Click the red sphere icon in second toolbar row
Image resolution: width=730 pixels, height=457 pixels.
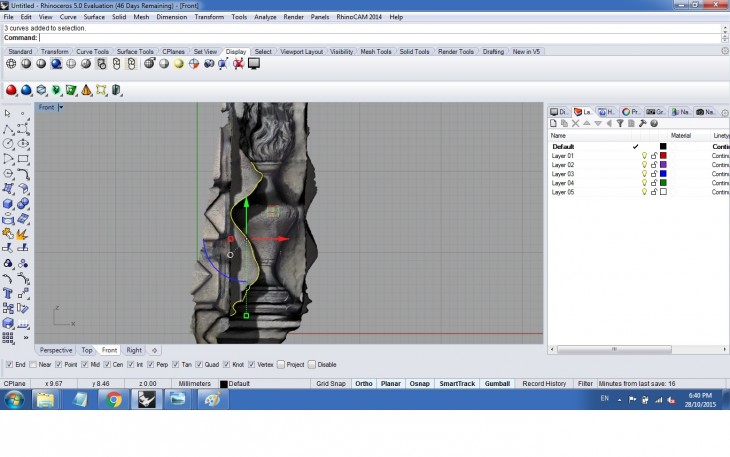11,90
